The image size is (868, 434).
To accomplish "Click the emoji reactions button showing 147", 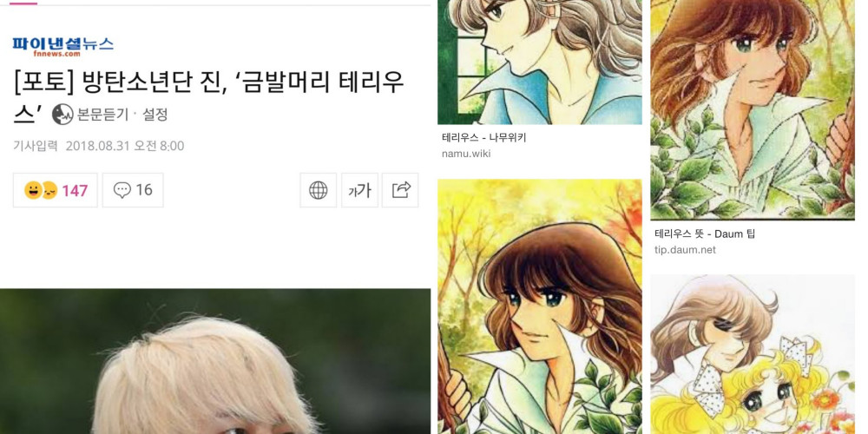I will pyautogui.click(x=56, y=190).
